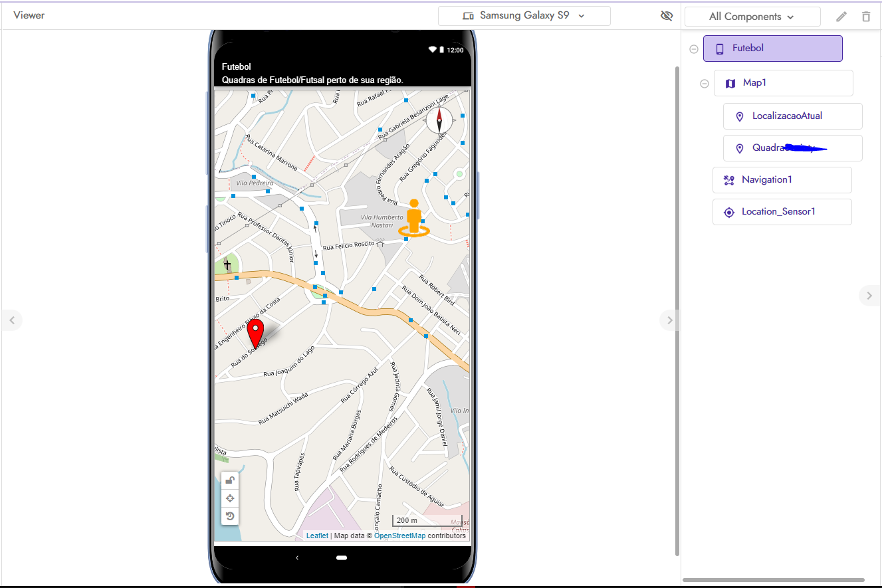This screenshot has height=588, width=882.
Task: Click the viewer vertical scrollbar
Action: (677, 306)
